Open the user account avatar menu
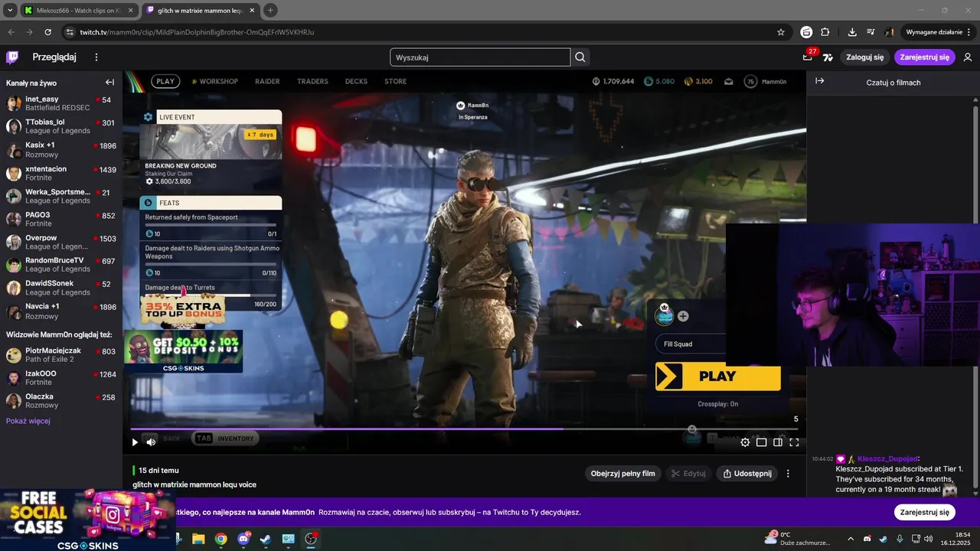 click(968, 57)
